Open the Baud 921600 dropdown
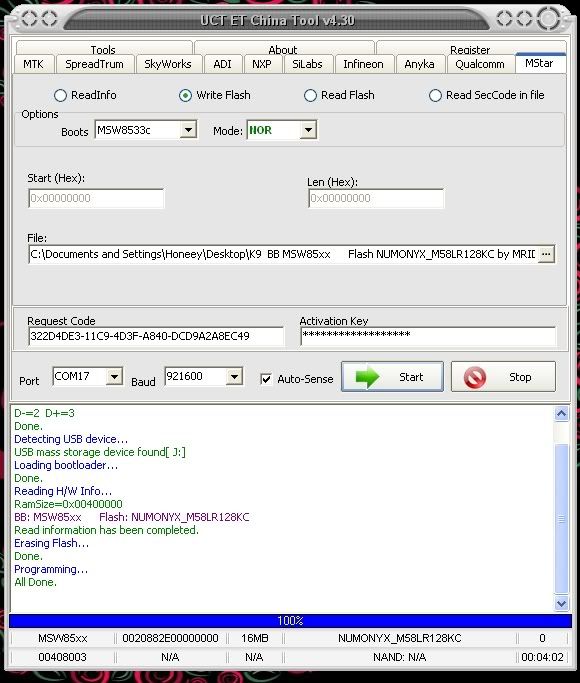580x683 pixels. (234, 376)
